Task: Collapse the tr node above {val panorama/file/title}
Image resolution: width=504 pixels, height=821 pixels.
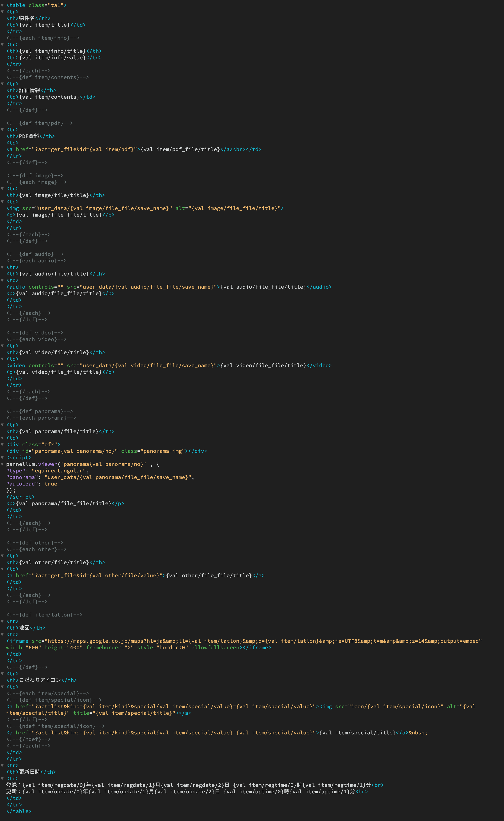Action: (2, 425)
